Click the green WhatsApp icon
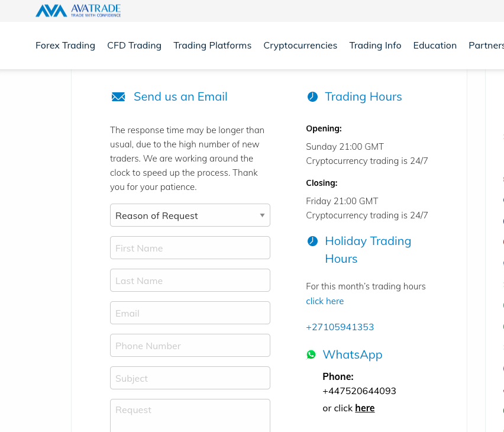The image size is (504, 432). point(311,354)
